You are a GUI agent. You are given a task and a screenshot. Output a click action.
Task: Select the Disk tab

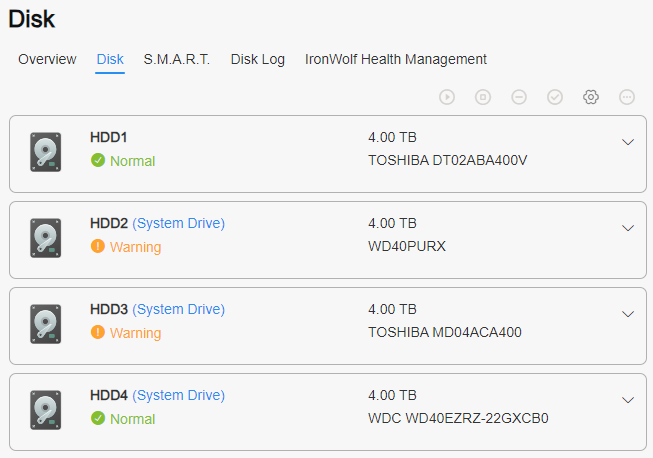[x=110, y=59]
